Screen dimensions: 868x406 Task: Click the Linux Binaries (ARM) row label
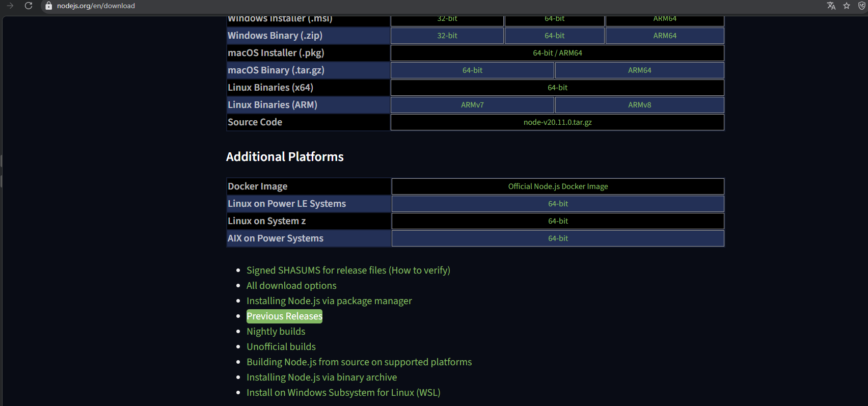click(273, 105)
